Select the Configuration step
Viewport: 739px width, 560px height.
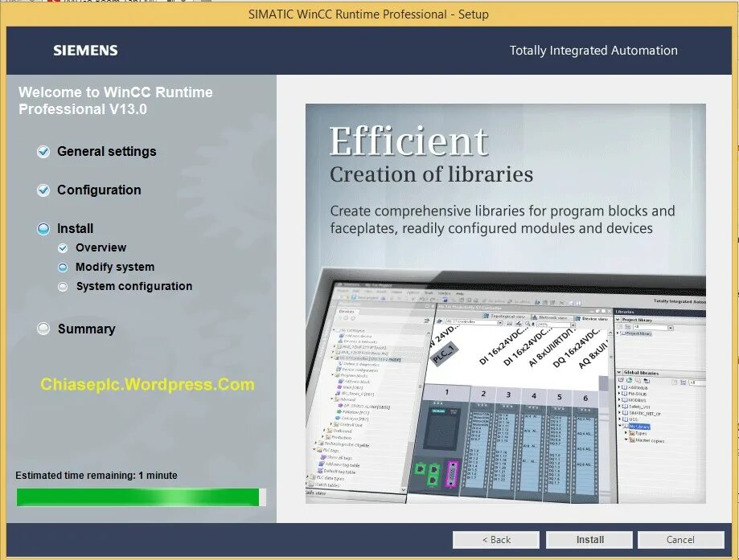pyautogui.click(x=99, y=190)
